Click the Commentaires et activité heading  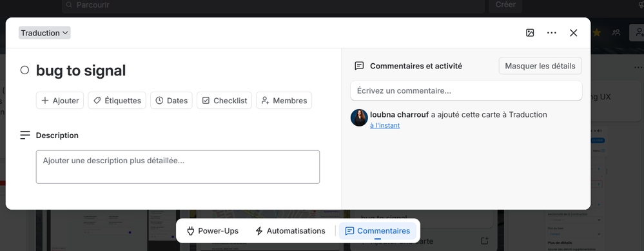[416, 66]
